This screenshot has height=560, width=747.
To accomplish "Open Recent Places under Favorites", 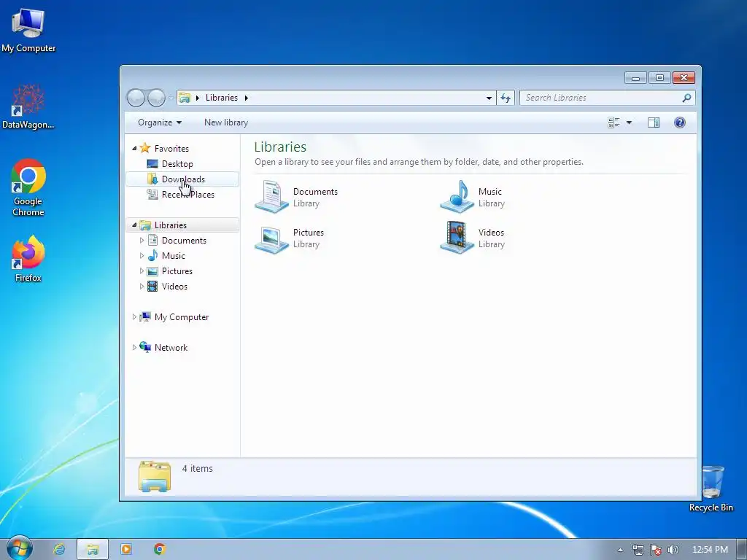I will point(187,194).
